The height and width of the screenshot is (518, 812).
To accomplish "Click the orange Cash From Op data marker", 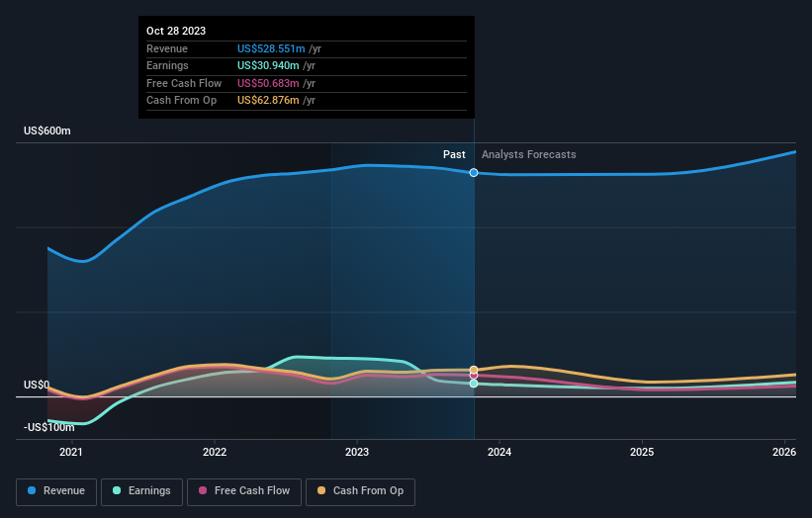I will point(474,370).
